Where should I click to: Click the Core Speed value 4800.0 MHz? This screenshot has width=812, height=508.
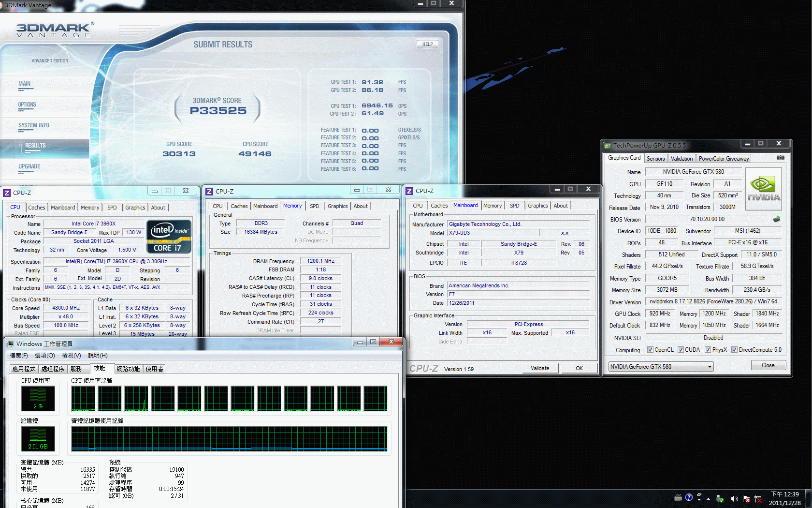(x=66, y=308)
